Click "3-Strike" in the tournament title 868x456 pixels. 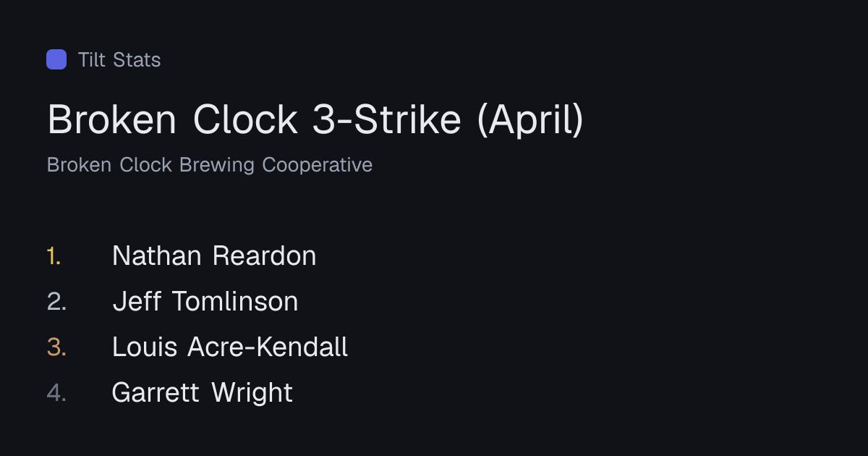[x=387, y=120]
